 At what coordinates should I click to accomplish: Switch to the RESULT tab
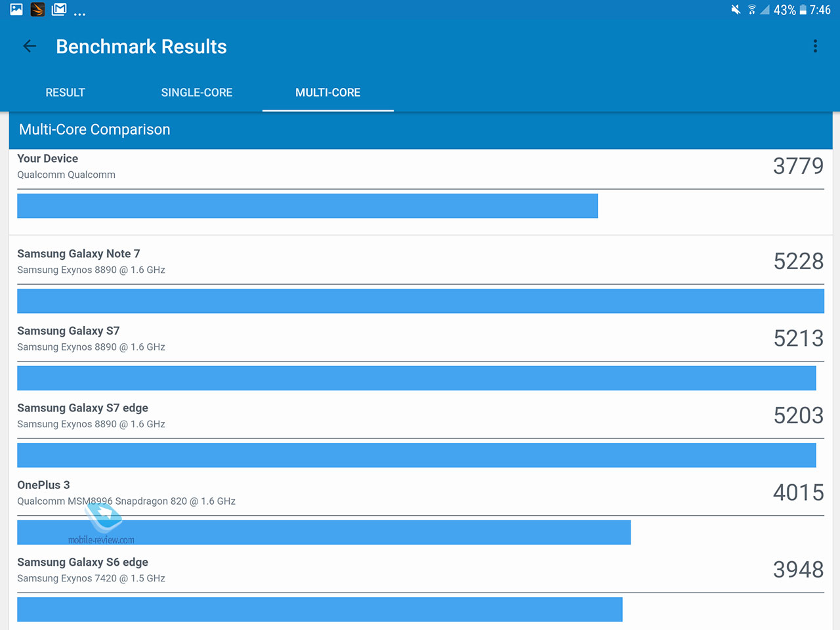(x=65, y=93)
